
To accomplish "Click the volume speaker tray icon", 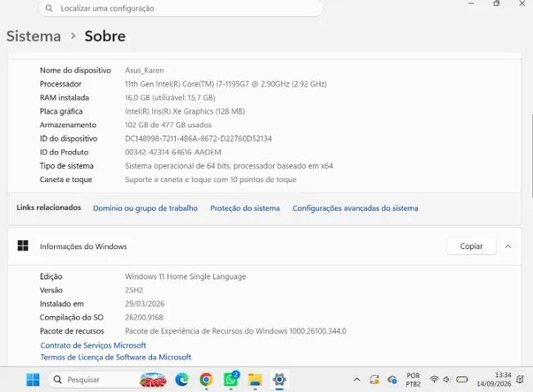I will point(446,379).
